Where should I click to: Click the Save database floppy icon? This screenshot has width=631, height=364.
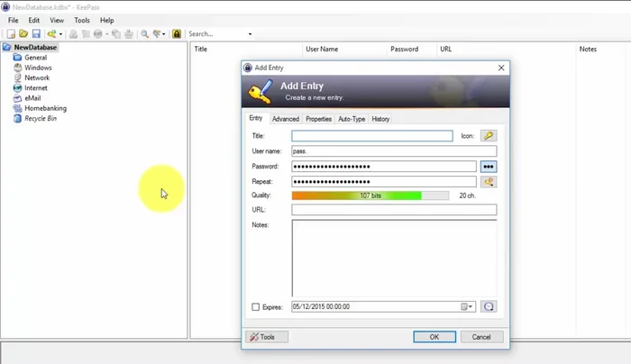[35, 34]
